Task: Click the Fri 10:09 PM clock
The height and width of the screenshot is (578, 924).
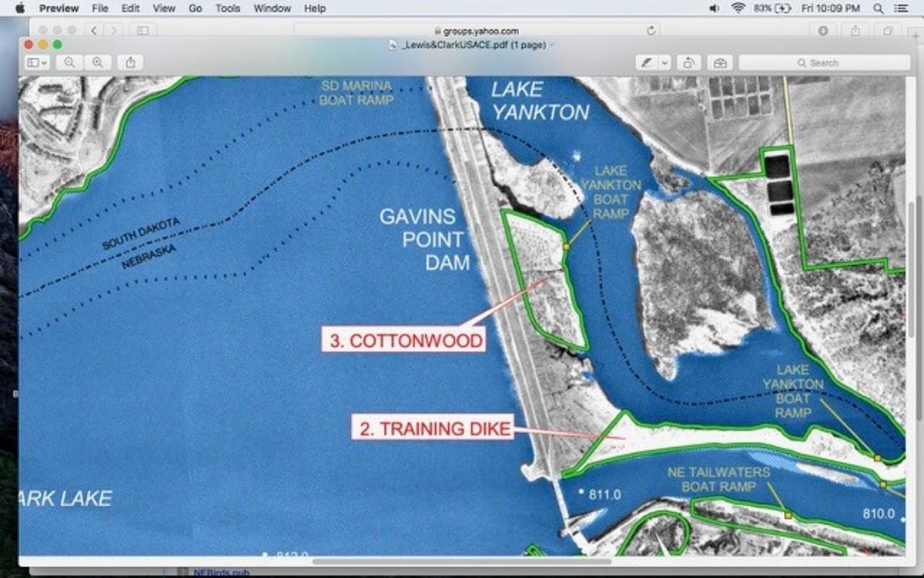Action: click(831, 8)
